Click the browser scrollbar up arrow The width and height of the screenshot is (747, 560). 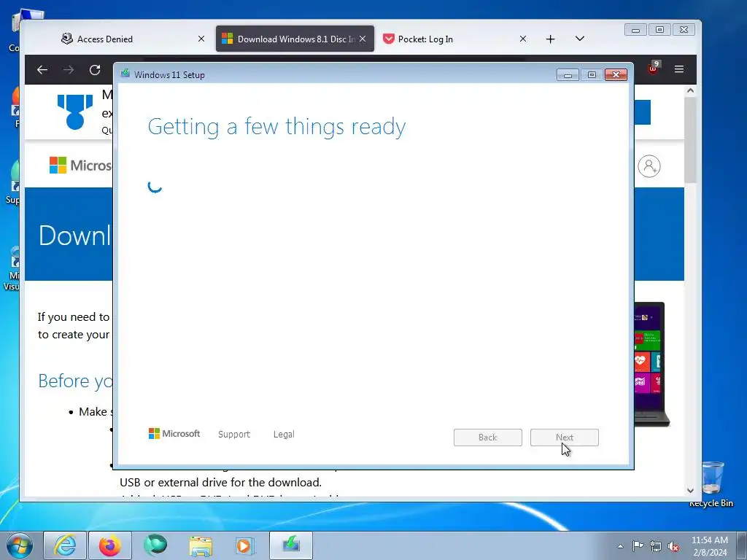coord(690,90)
